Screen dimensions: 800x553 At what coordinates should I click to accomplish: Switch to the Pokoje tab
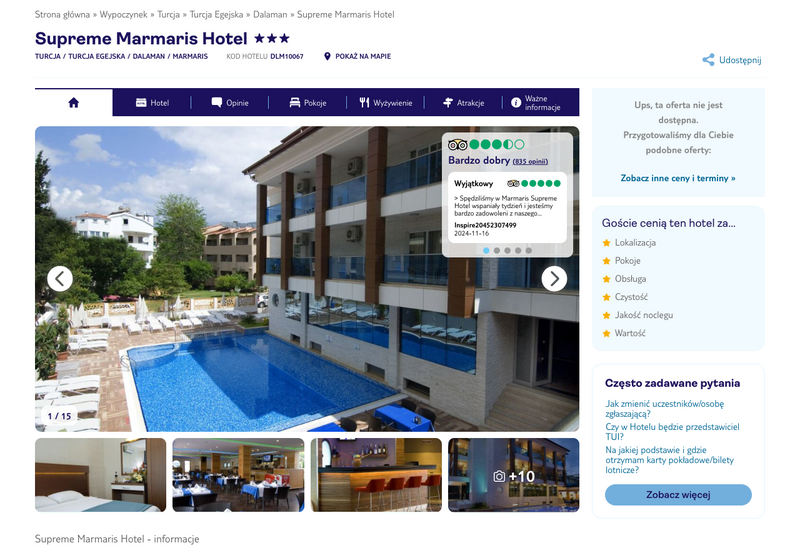(308, 103)
